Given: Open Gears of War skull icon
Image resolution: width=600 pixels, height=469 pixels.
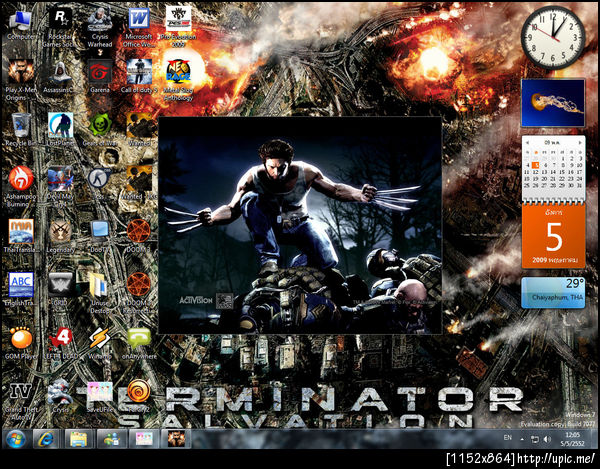Looking at the screenshot, I should (100, 130).
